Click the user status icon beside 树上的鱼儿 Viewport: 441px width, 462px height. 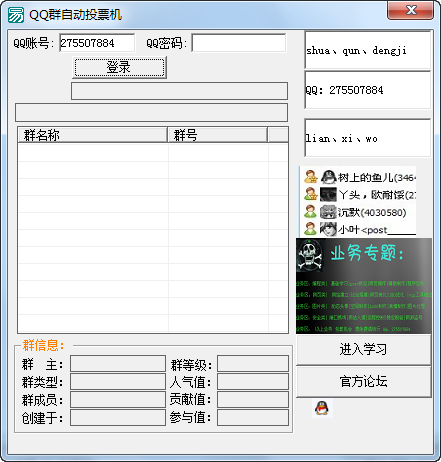pyautogui.click(x=310, y=177)
